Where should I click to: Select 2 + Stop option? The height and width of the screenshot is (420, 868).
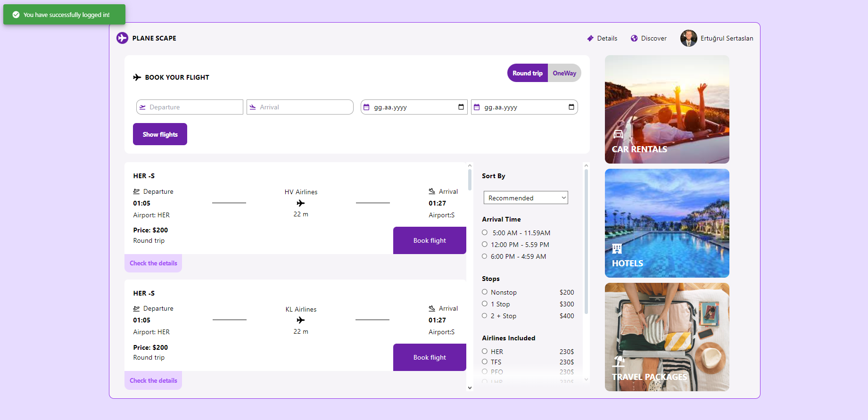point(485,315)
